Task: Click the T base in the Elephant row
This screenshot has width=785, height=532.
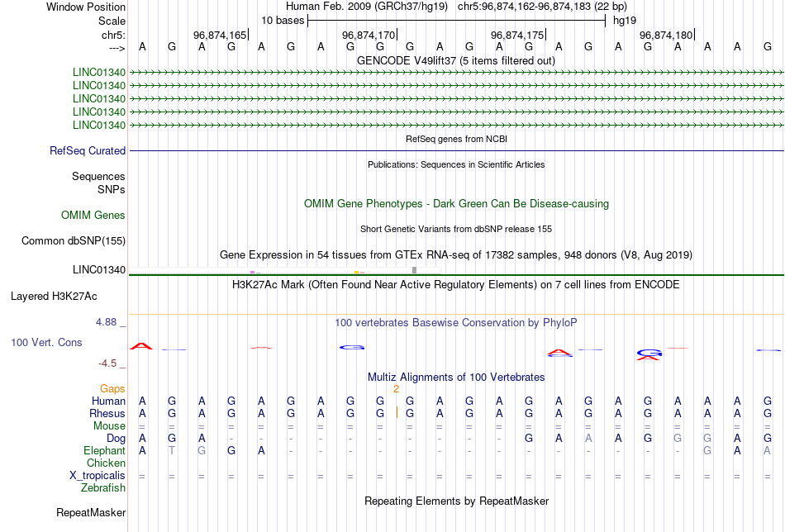Action: point(172,450)
